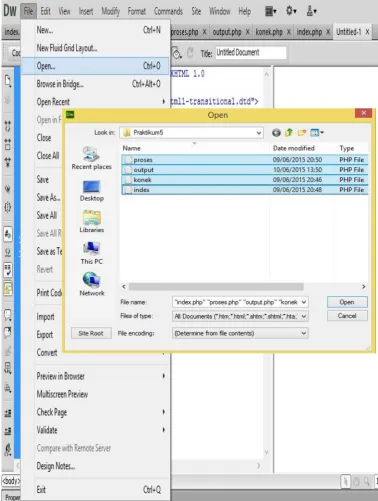This screenshot has width=378, height=501.
Task: Select Network in the dialog sidebar
Action: (92, 284)
